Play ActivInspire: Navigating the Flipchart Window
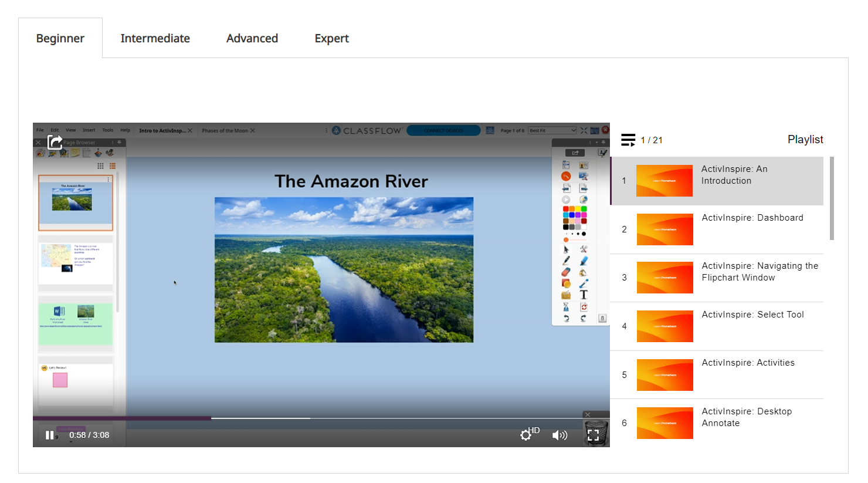This screenshot has height=483, width=868. coord(759,272)
